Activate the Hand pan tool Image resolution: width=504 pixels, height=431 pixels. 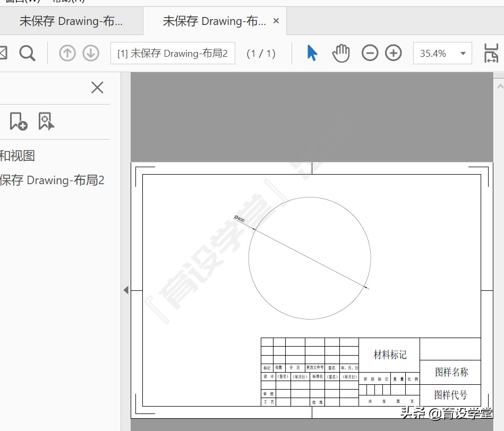(x=341, y=53)
